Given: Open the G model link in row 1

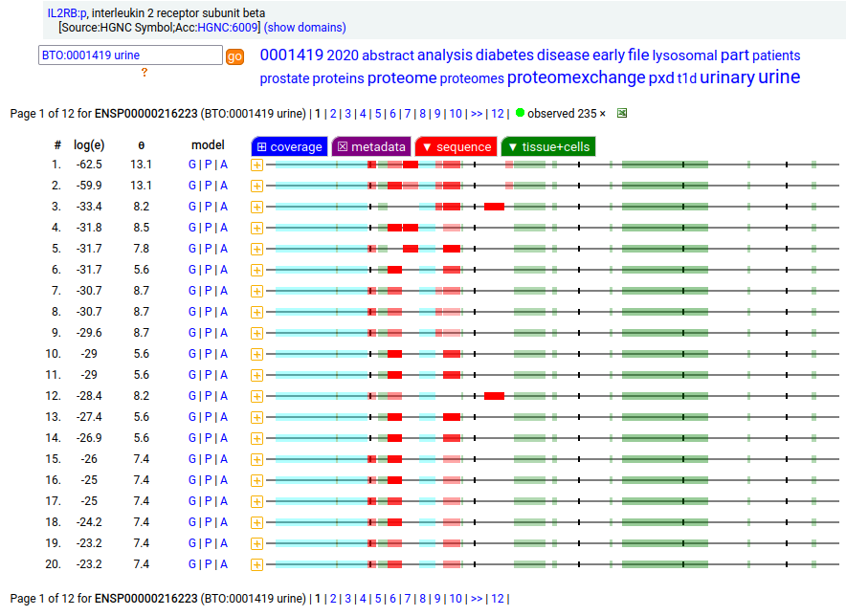Looking at the screenshot, I should (x=192, y=165).
